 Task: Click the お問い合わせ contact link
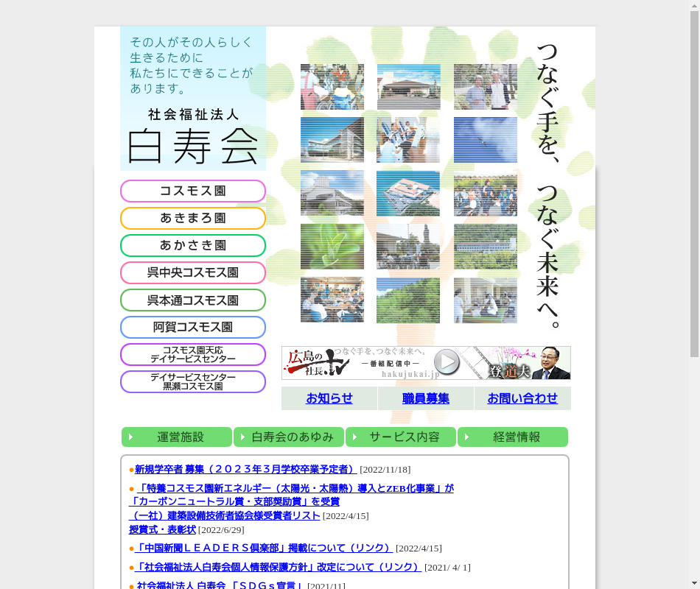coord(522,398)
